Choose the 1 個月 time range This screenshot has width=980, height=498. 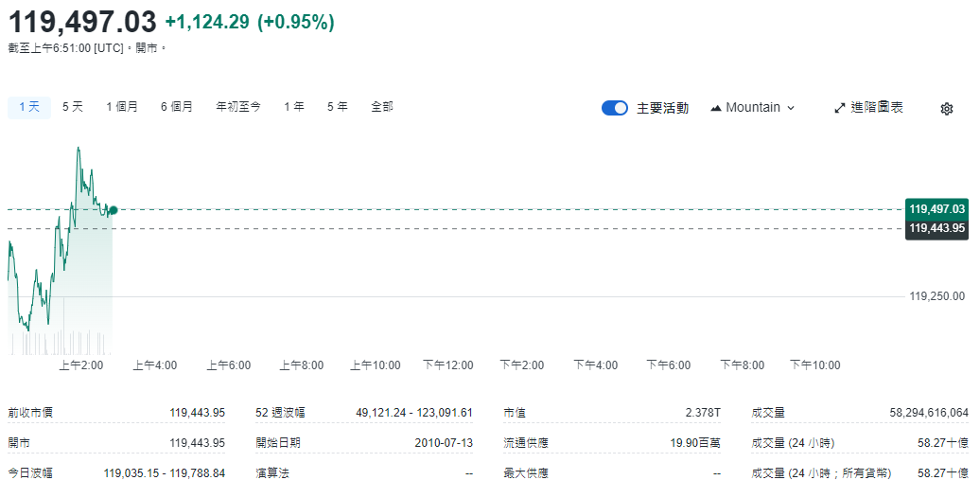[x=122, y=107]
